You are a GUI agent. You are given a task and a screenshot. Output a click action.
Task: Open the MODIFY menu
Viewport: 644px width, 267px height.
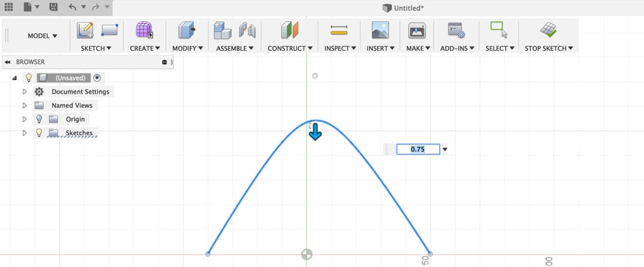tap(187, 48)
